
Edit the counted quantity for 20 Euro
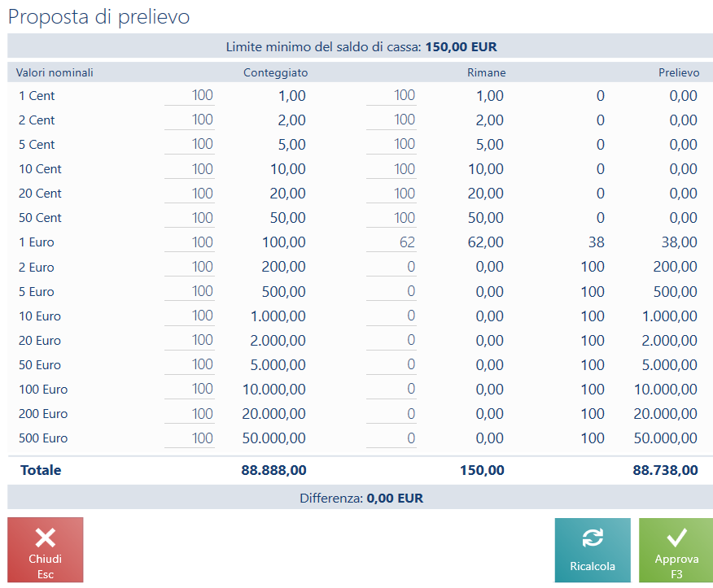190,340
